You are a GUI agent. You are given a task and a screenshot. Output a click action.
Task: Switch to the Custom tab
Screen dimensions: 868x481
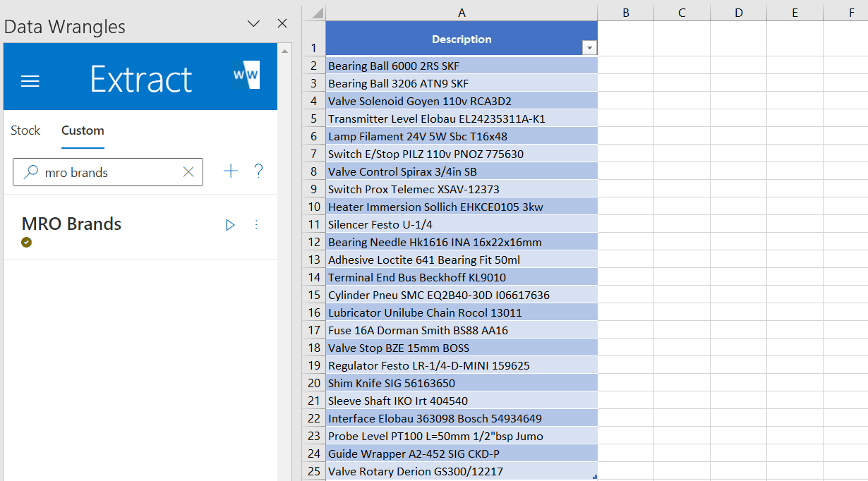(x=83, y=130)
